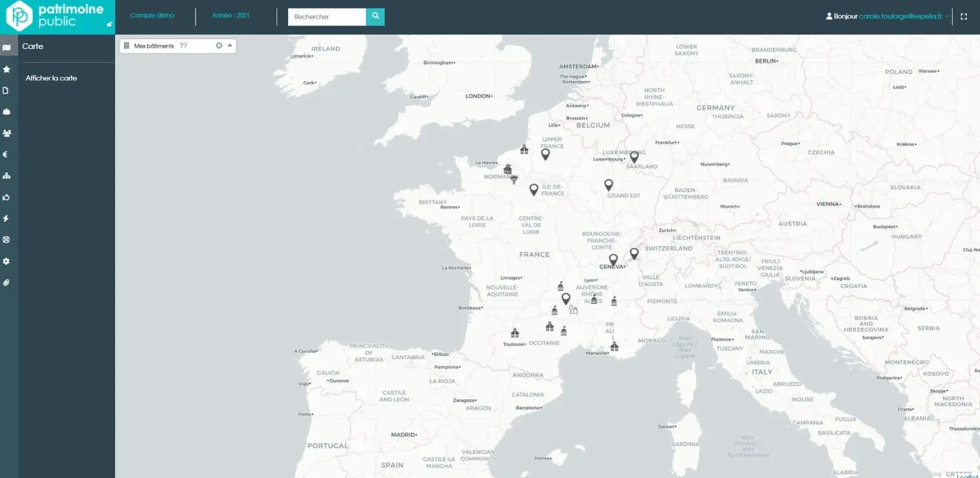Select the users group icon in sidebar
Screen dimensions: 980x478
pos(7,133)
